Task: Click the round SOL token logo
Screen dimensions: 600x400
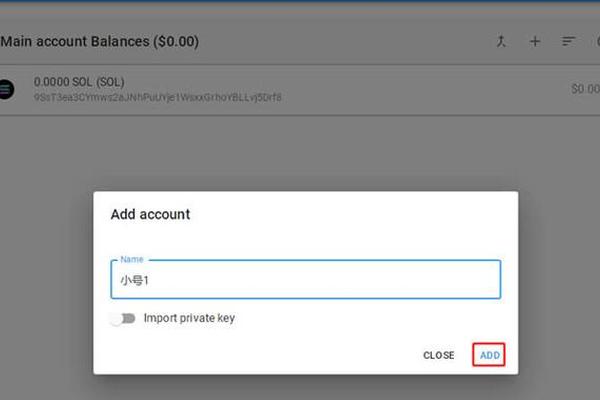Action: (7, 89)
